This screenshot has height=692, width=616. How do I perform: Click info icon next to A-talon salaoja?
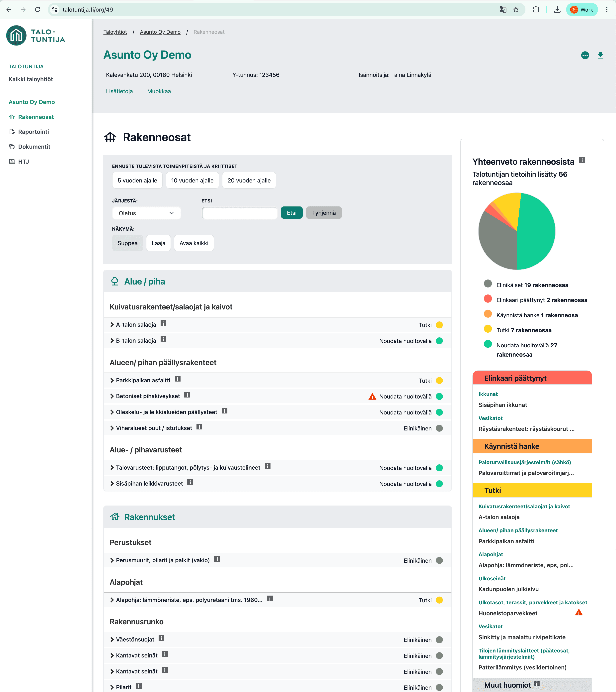164,323
